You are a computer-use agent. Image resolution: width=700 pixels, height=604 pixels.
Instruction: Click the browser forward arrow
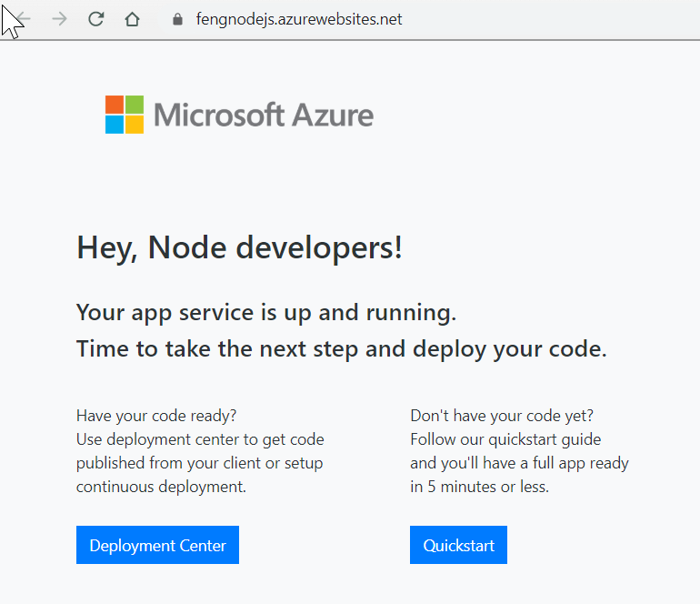[x=59, y=19]
